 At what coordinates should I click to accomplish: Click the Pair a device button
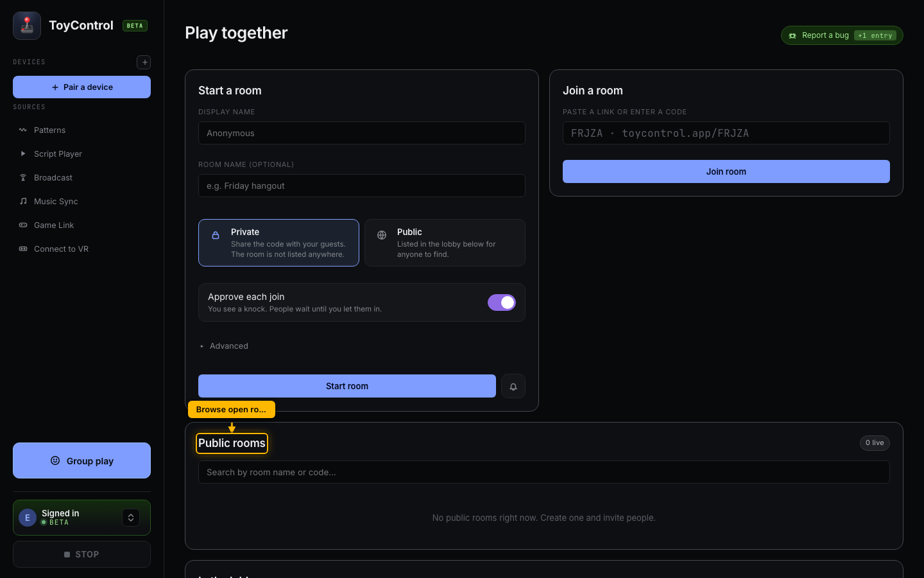81,87
